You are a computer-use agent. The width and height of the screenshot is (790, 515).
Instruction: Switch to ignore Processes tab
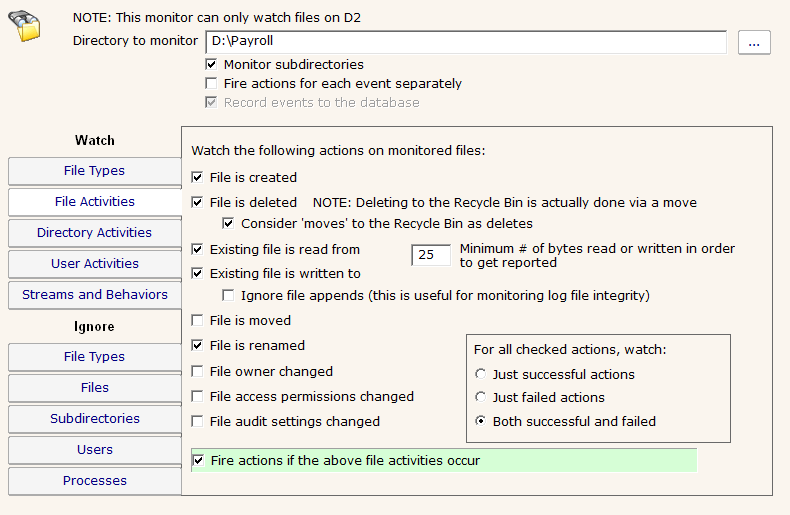click(94, 481)
